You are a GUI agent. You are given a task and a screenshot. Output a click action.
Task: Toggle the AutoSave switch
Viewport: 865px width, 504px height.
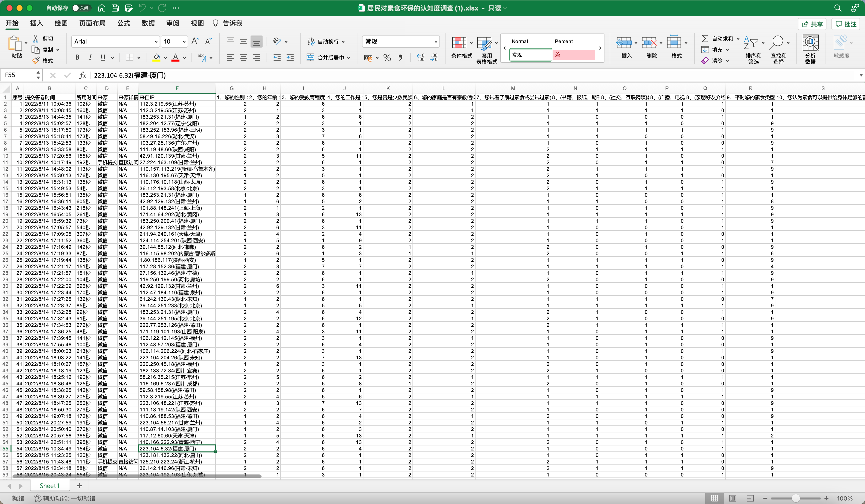coord(81,8)
